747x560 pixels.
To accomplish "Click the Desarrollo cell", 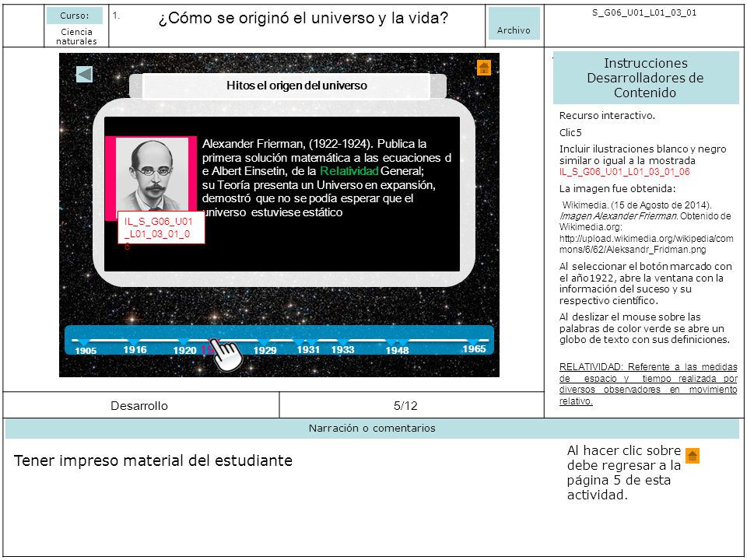I will pyautogui.click(x=139, y=406).
